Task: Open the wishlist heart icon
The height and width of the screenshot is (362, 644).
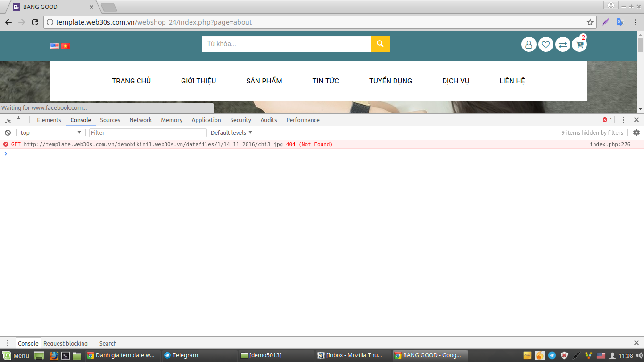Action: point(546,44)
